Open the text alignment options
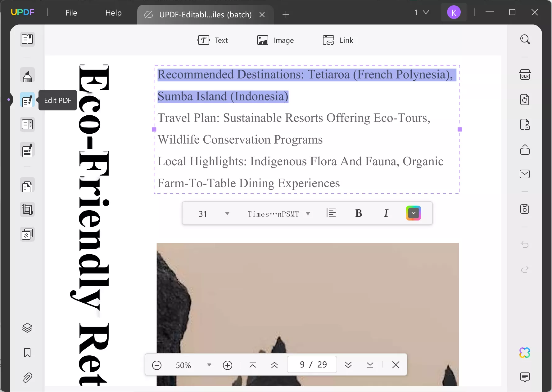 pos(332,213)
